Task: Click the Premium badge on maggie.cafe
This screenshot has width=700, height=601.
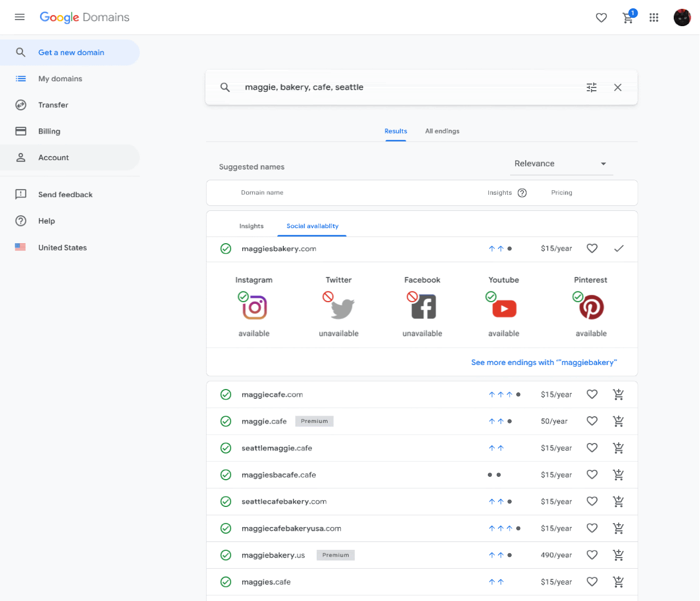Action: tap(314, 421)
